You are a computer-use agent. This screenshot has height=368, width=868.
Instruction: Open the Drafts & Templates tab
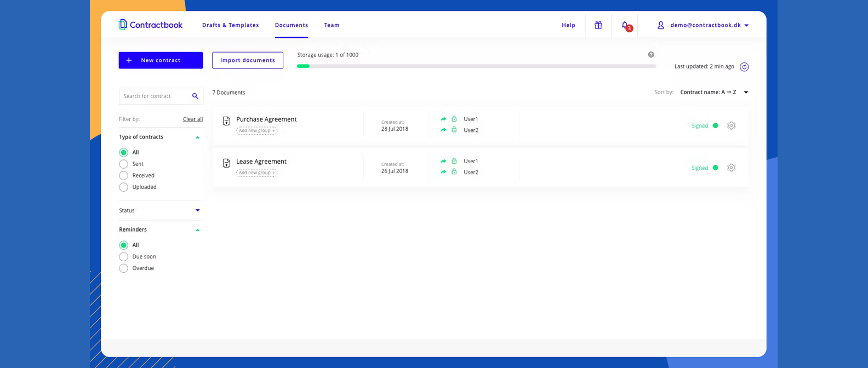click(x=230, y=25)
